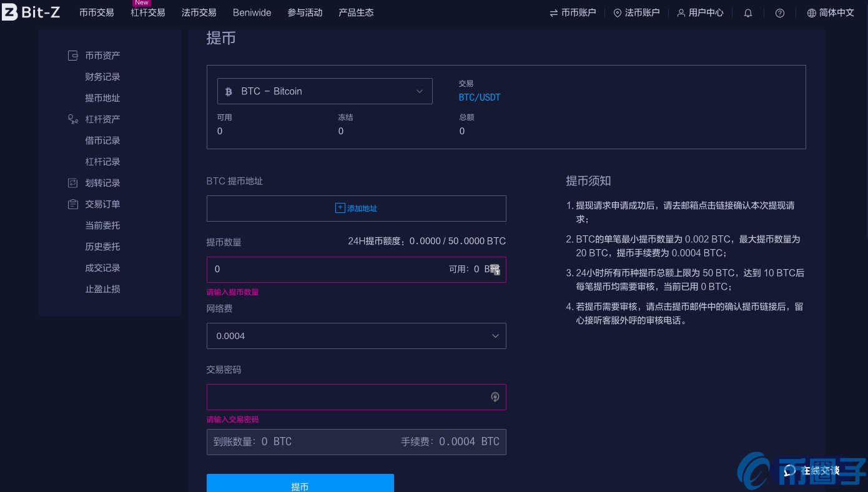Click 提币须知 heading
This screenshot has height=492, width=868.
(x=588, y=181)
